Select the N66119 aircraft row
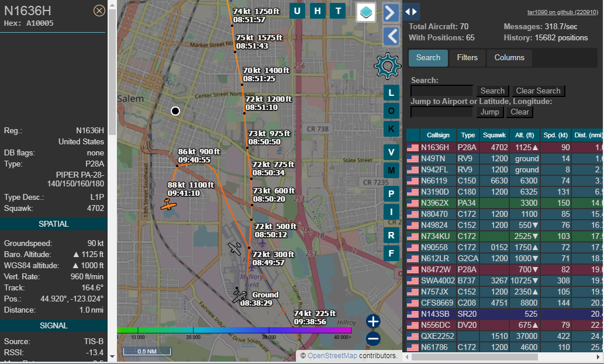Viewport: 604px width, 364px height. point(505,181)
